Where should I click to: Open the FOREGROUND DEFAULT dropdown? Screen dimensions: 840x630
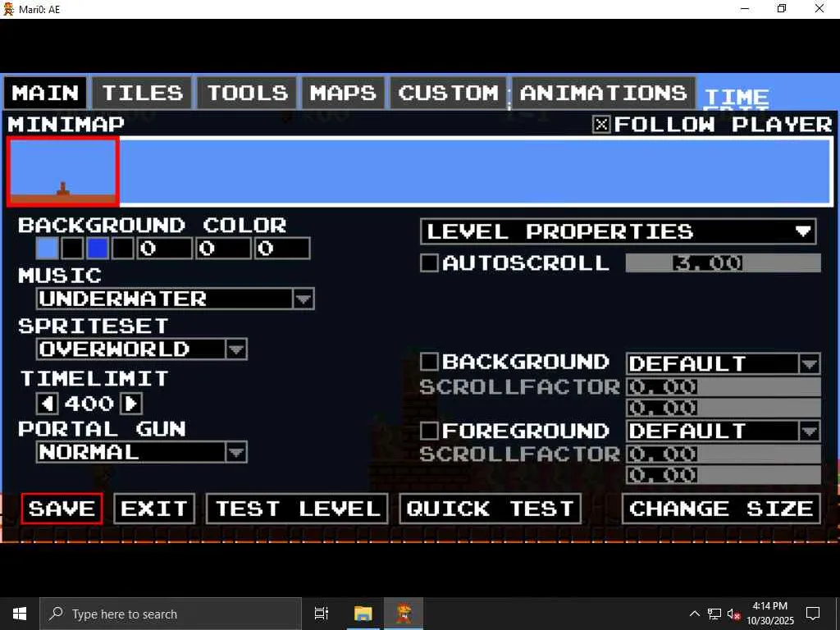pyautogui.click(x=724, y=431)
